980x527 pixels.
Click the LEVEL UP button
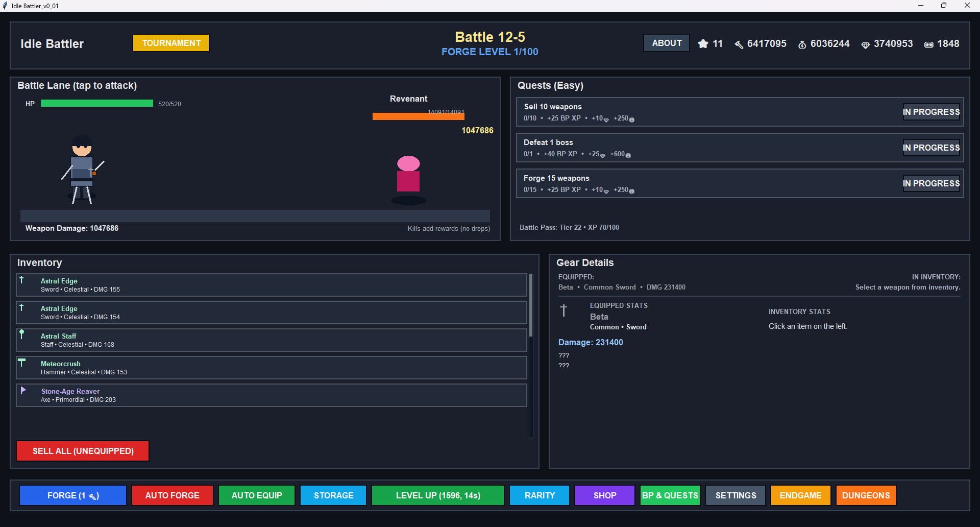point(437,495)
